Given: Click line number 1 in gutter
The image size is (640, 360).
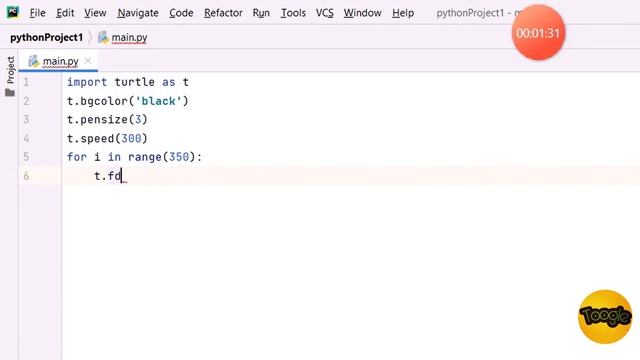Looking at the screenshot, I should click(26, 82).
